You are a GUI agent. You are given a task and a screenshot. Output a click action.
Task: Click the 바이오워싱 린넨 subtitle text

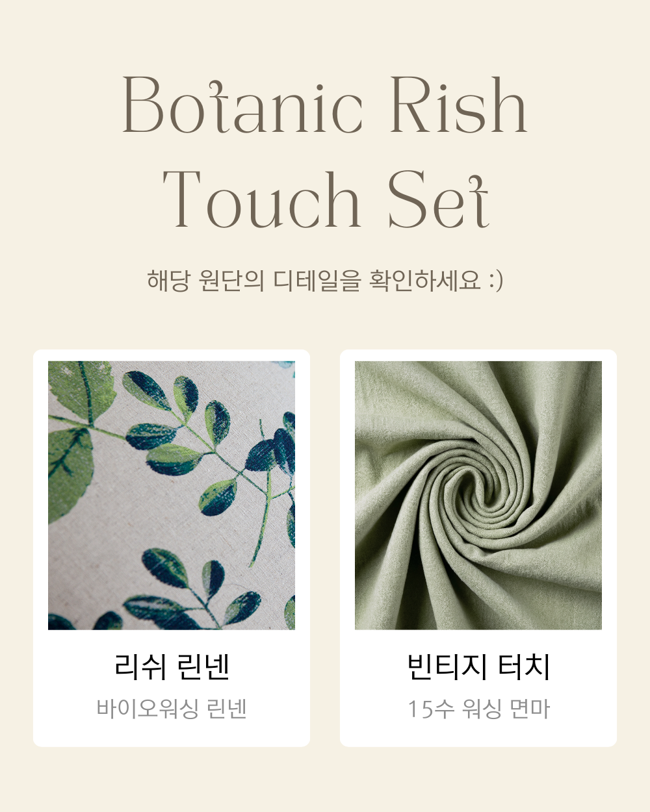coord(172,709)
